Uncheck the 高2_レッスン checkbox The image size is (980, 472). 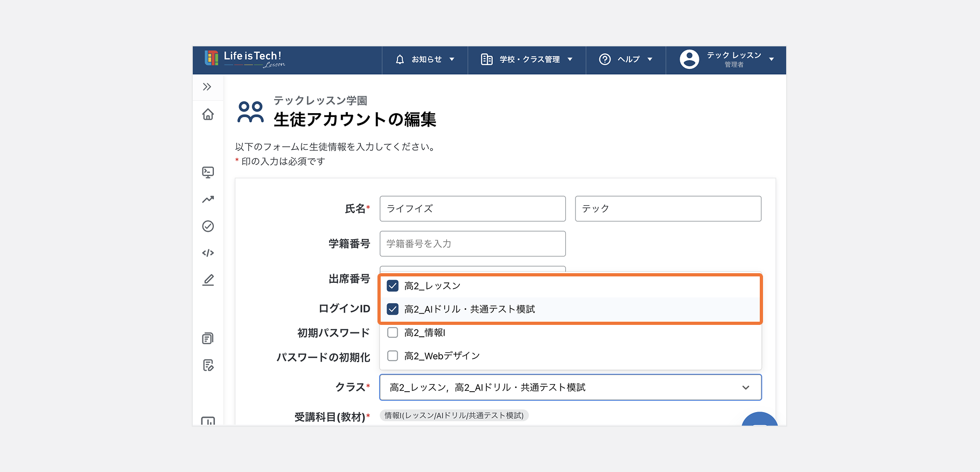393,286
